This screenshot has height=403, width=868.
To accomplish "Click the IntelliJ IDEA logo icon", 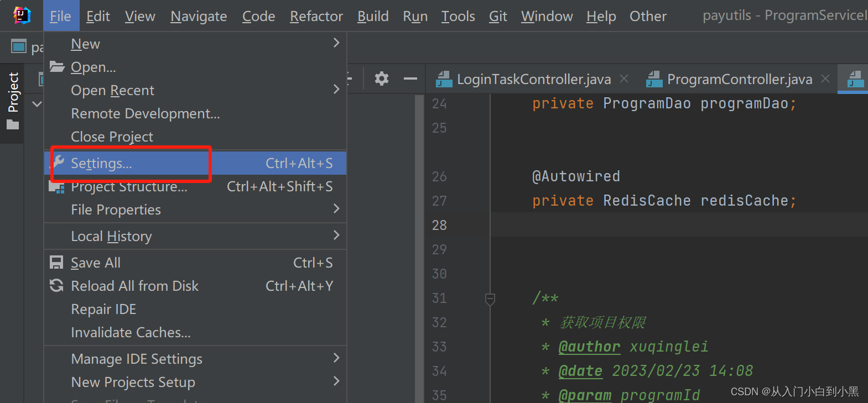I will pyautogui.click(x=22, y=15).
